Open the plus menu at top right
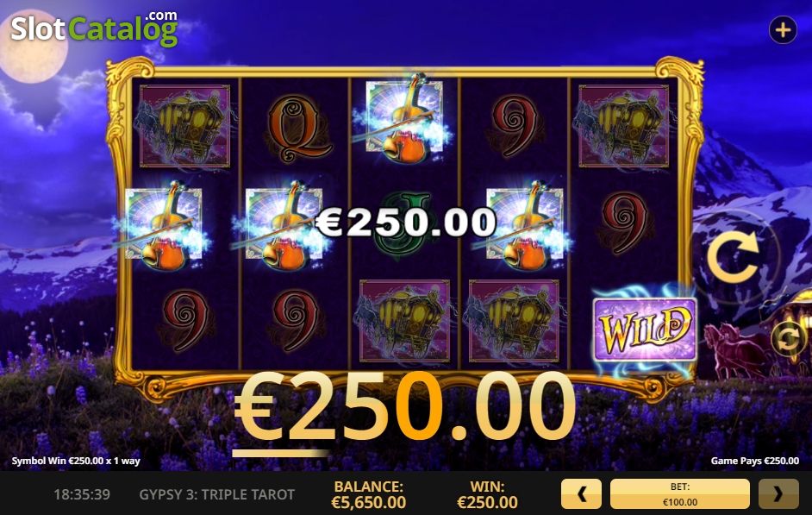 click(x=783, y=30)
